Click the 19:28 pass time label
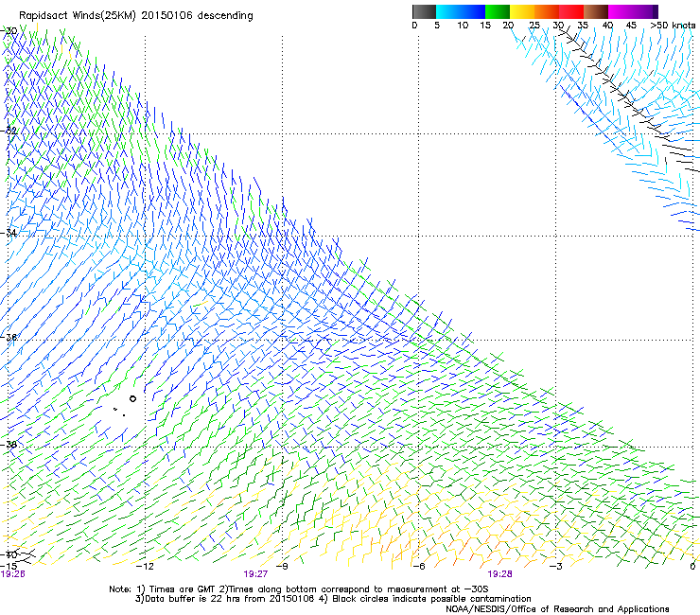Image resolution: width=700 pixels, height=615 pixels. coord(499,574)
